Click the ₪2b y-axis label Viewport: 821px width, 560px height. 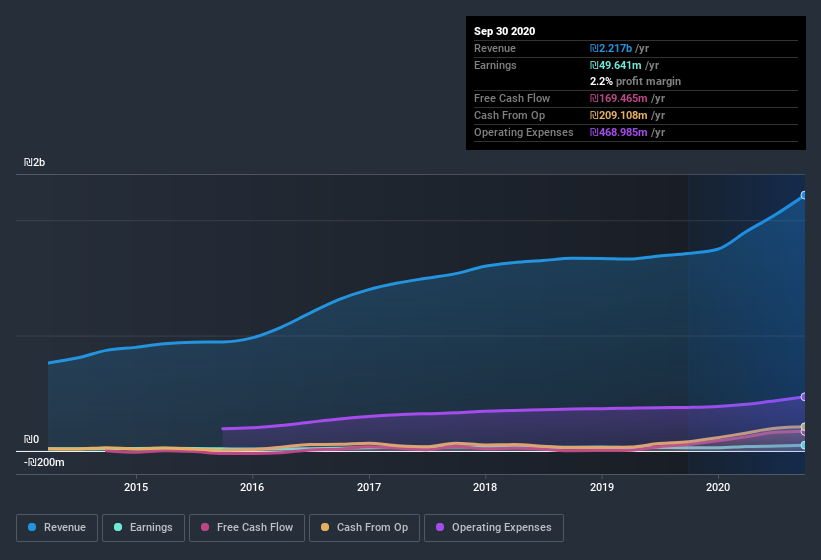[35, 162]
